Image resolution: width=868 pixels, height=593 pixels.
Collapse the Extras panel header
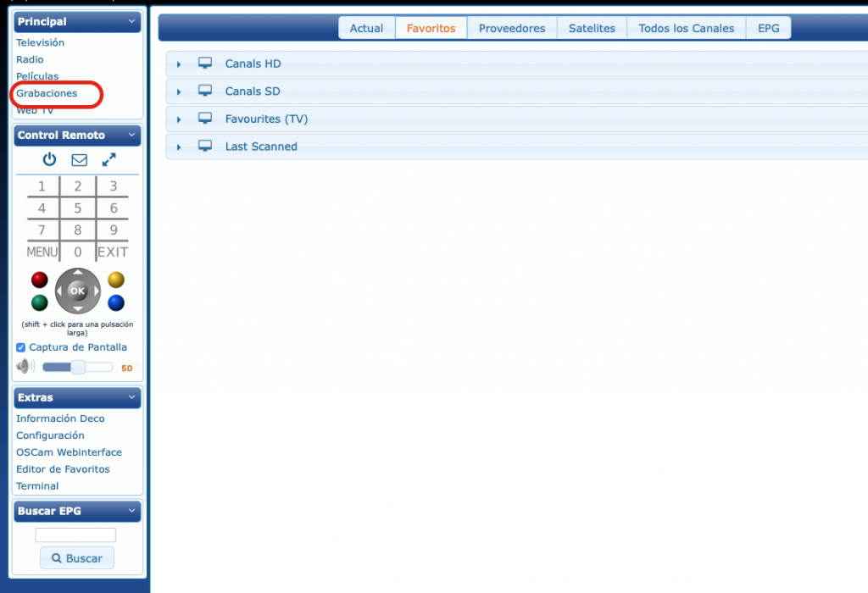coord(131,397)
